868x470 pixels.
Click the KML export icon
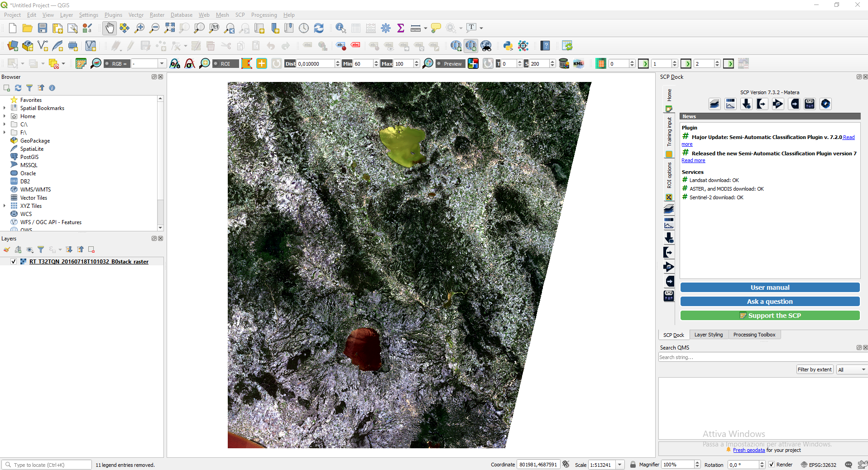(579, 63)
